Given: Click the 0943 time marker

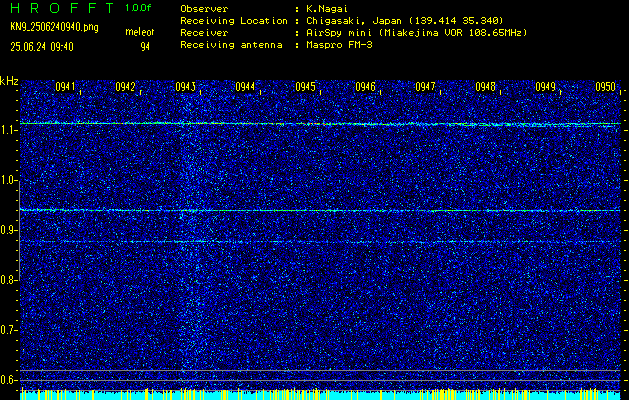Looking at the screenshot, I should [185, 86].
